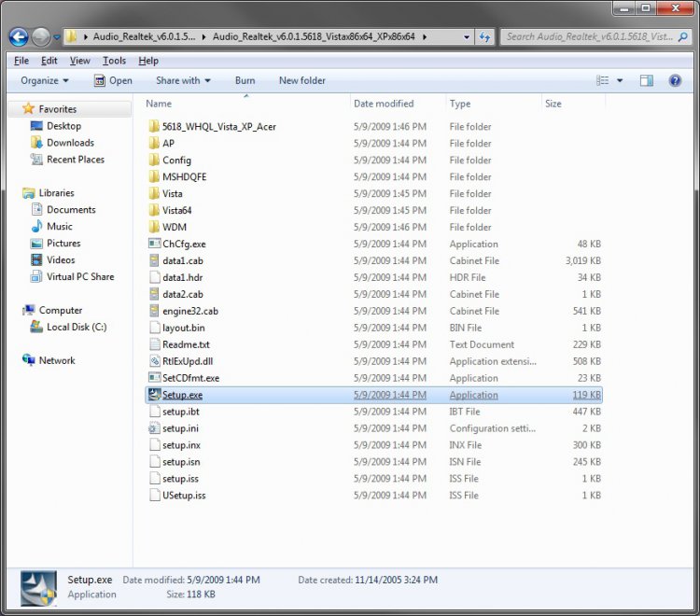Select the AP folder icon

154,144
